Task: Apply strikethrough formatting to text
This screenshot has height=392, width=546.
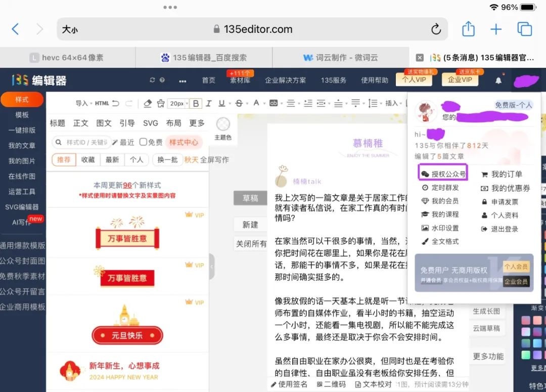Action: (x=239, y=104)
